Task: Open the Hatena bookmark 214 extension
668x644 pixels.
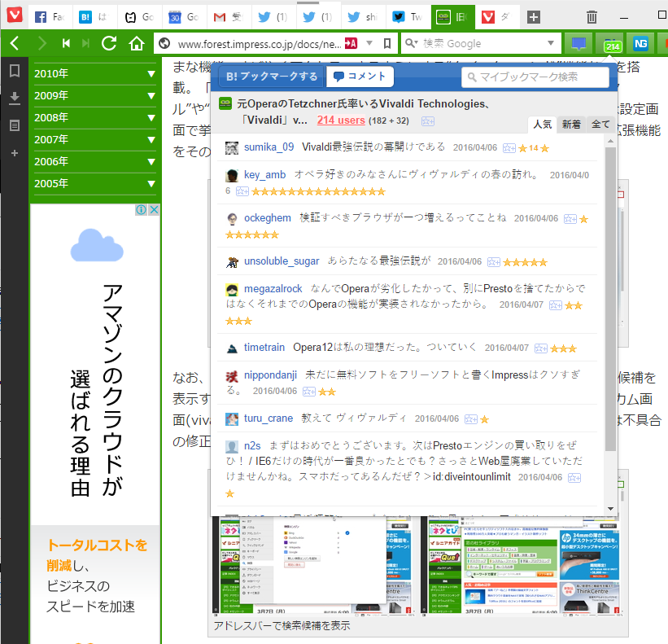Action: click(610, 44)
